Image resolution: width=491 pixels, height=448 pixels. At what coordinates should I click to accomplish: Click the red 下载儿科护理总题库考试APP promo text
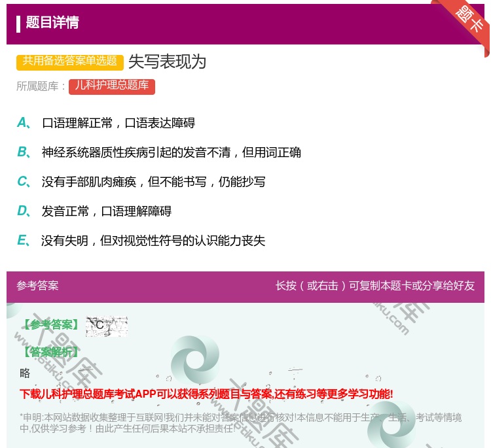coord(206,394)
